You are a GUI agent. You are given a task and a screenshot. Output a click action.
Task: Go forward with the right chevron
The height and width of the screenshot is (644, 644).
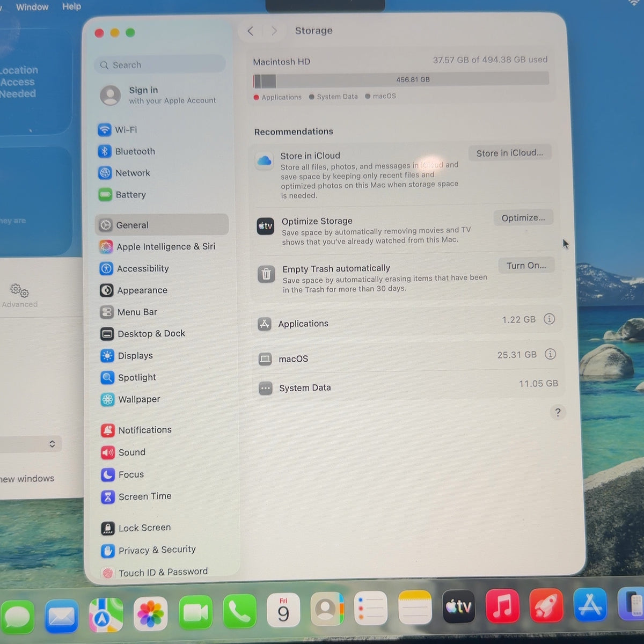pos(274,31)
